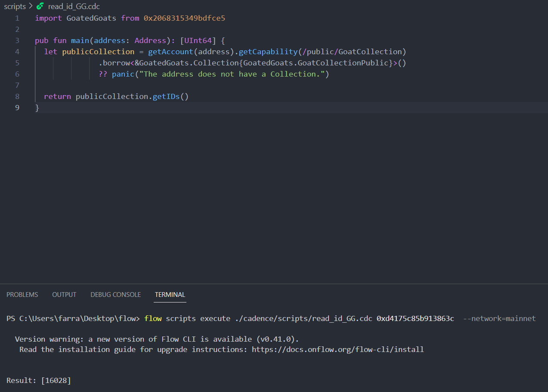Open the scripts breadcrumb folder
The height and width of the screenshot is (392, 548).
pyautogui.click(x=15, y=6)
